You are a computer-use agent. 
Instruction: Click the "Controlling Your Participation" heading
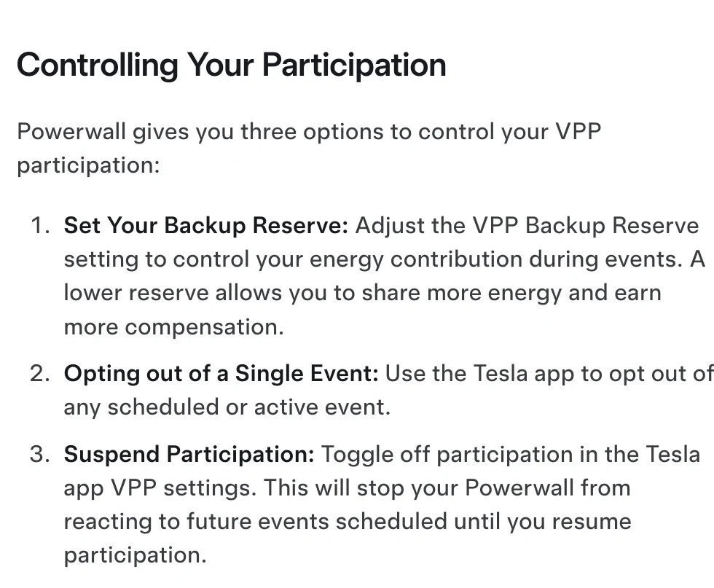pos(232,65)
